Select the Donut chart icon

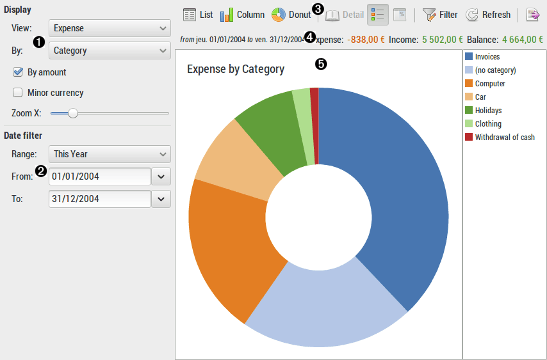[x=278, y=15]
